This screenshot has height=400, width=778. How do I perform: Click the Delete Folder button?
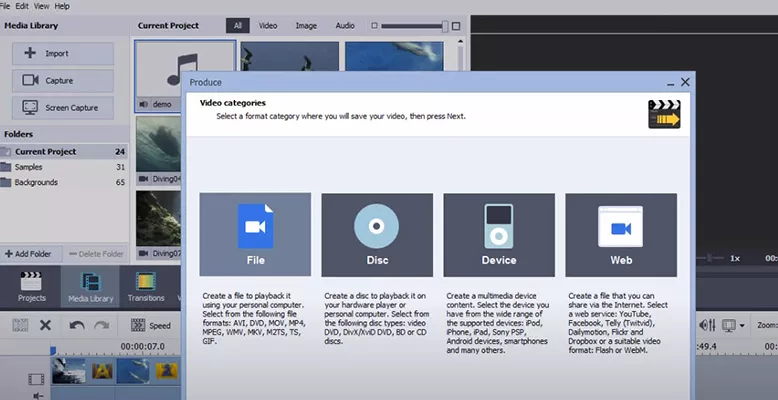click(x=96, y=254)
